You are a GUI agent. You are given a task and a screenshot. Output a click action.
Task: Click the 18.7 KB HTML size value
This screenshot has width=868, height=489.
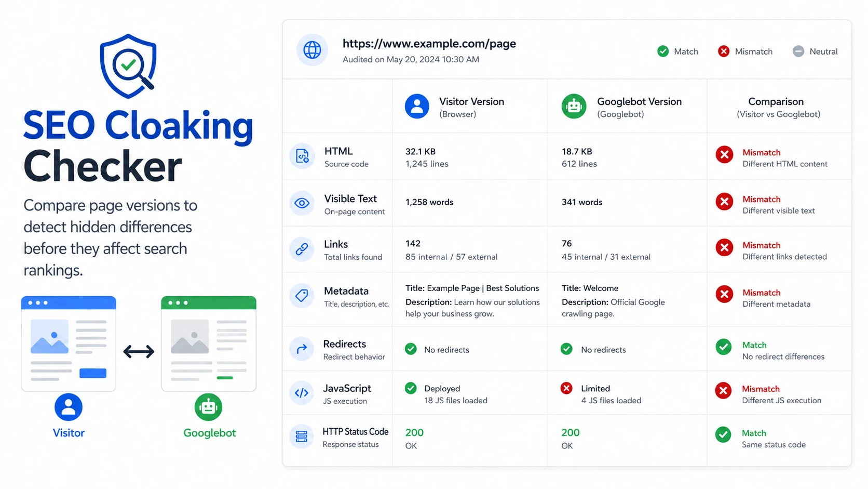coord(577,152)
